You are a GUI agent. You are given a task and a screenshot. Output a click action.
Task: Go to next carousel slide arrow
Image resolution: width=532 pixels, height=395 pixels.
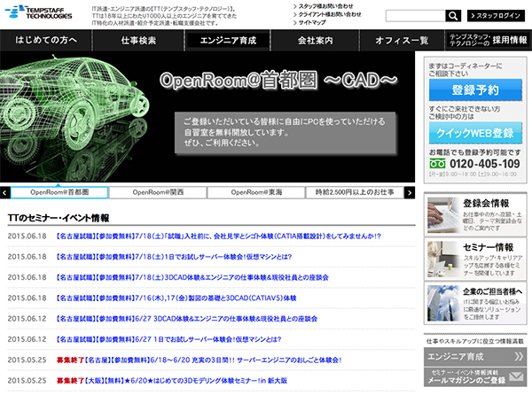point(410,193)
